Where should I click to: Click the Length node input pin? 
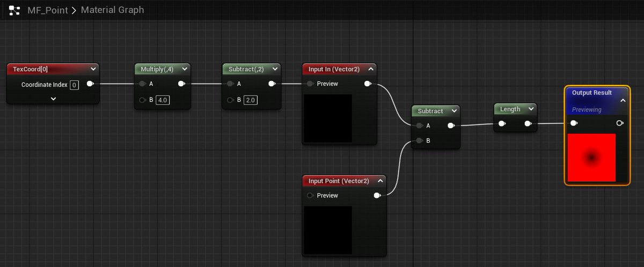(x=501, y=124)
